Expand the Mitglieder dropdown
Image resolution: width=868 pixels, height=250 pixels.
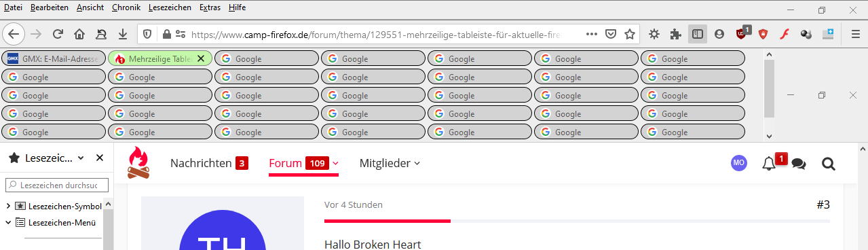pyautogui.click(x=417, y=163)
